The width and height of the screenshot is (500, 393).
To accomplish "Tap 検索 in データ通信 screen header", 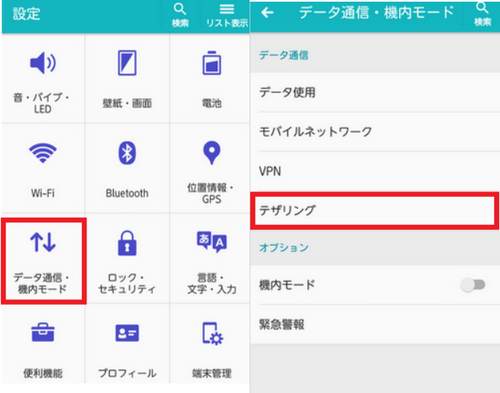I will [482, 14].
